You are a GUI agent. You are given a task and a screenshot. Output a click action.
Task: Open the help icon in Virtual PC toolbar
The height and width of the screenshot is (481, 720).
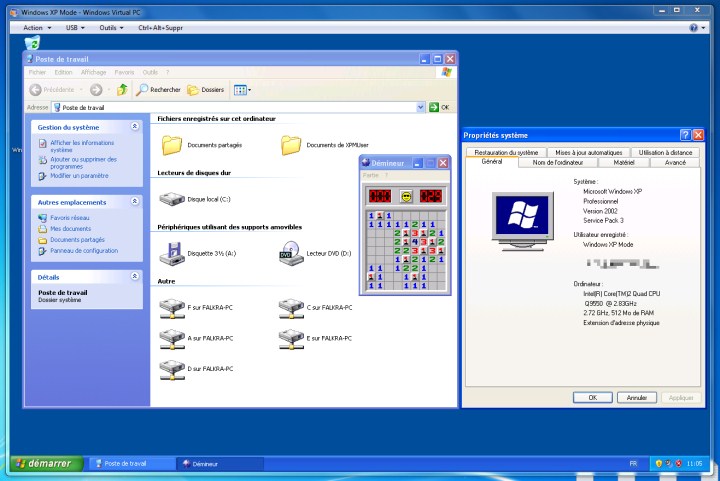point(693,28)
